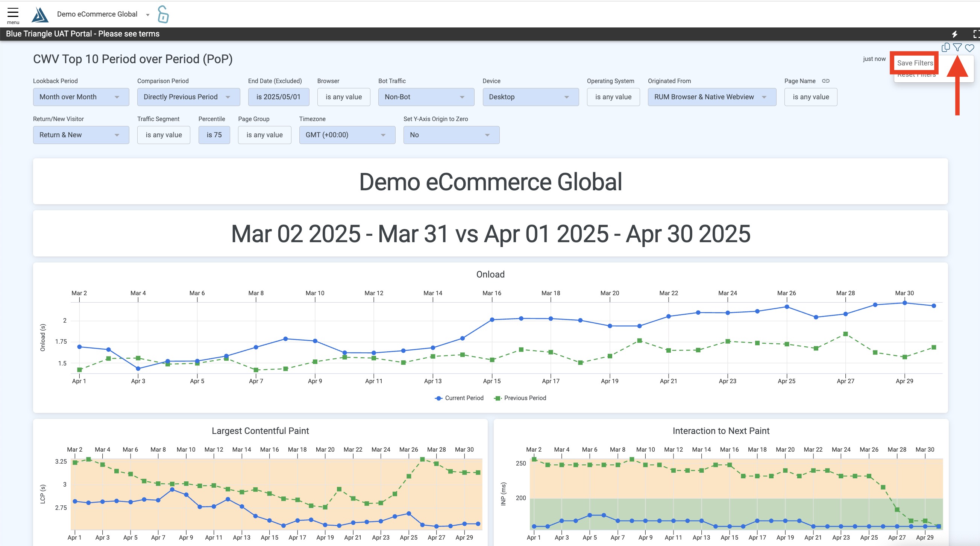Click the Apr 27 green square peak in Onload chart
This screenshot has width=980, height=546.
[x=845, y=334]
